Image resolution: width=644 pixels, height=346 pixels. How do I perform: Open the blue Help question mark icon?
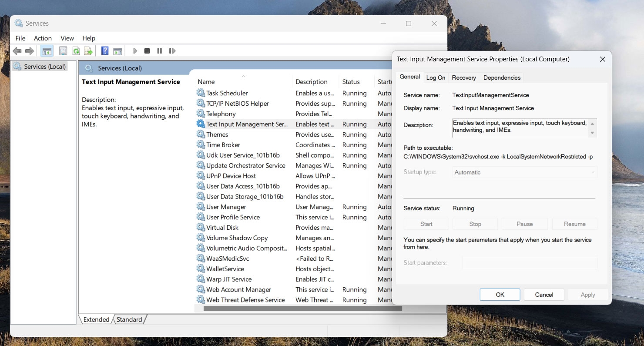pos(105,51)
